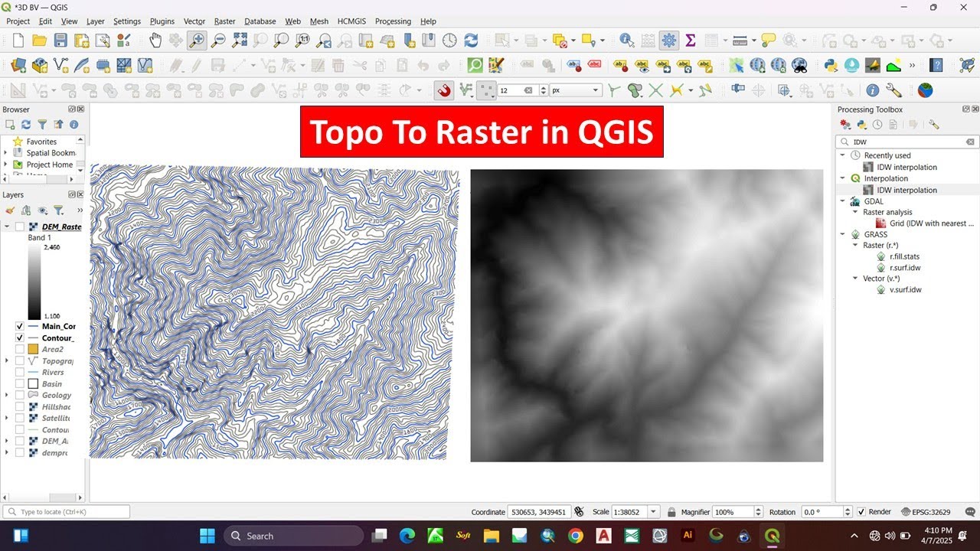This screenshot has height=551, width=980.
Task: Expand the Project Home tree node
Action: point(5,165)
